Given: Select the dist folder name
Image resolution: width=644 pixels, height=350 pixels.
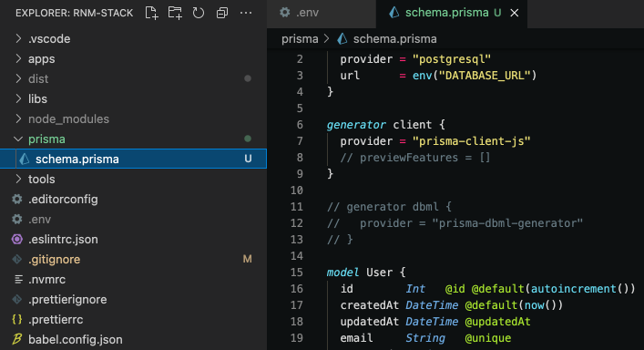Looking at the screenshot, I should click(x=38, y=79).
